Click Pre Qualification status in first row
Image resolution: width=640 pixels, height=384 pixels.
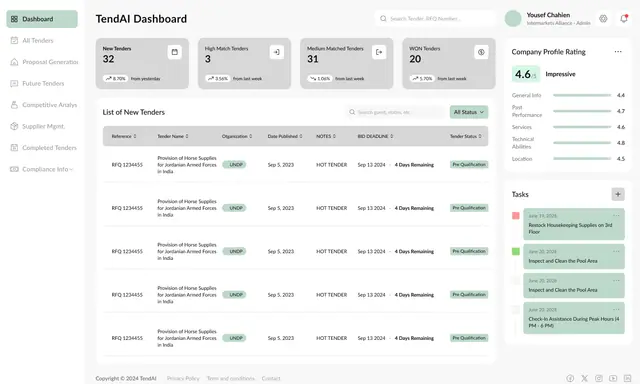469,165
